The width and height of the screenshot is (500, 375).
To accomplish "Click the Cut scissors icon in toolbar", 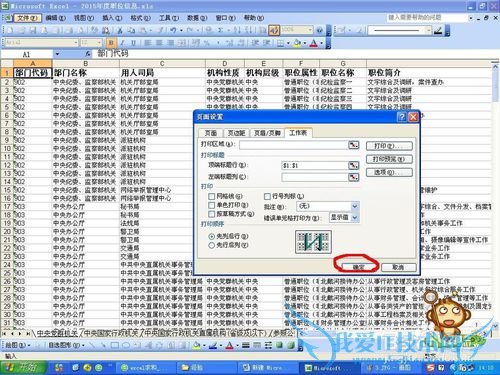I will tap(120, 30).
